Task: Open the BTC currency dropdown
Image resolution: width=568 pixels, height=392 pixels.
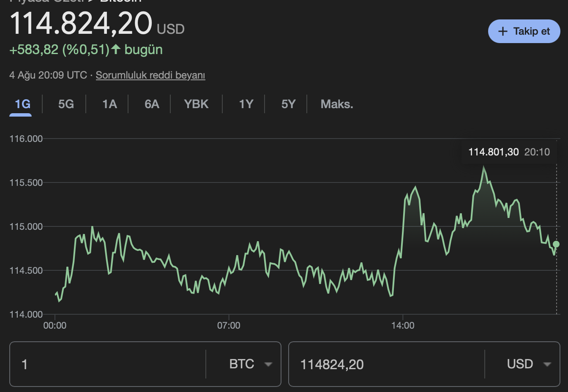Action: (251, 364)
